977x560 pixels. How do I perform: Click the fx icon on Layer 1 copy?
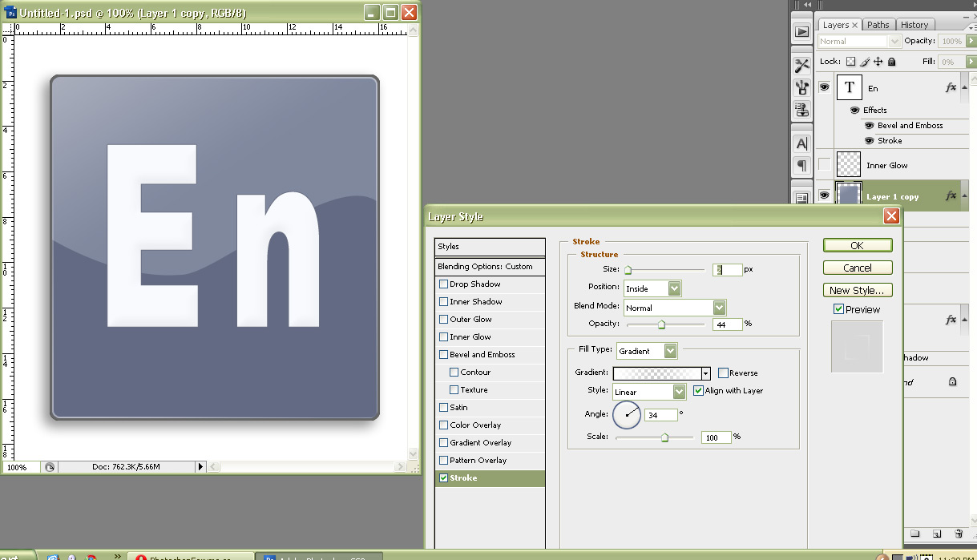click(951, 195)
